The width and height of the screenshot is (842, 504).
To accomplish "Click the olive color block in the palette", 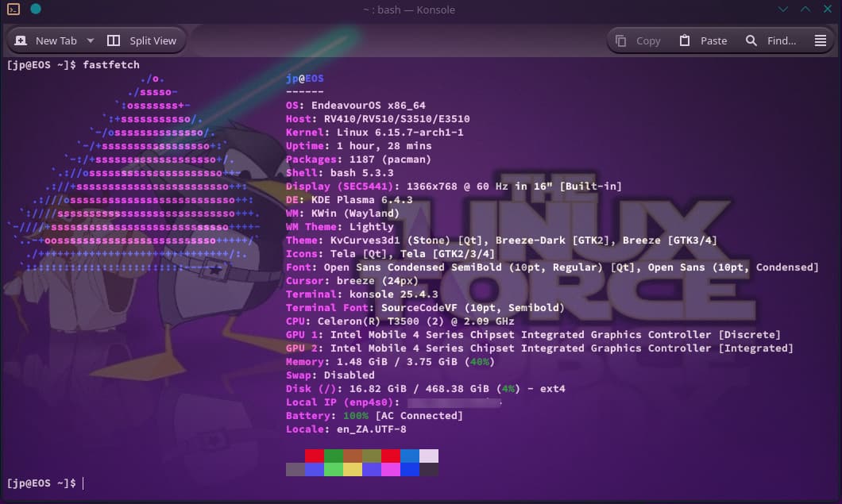I will point(372,456).
